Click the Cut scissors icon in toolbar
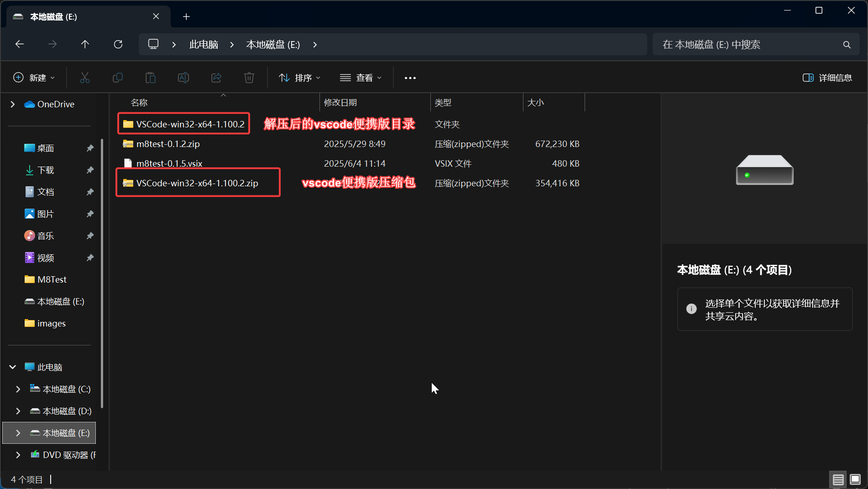 point(85,78)
